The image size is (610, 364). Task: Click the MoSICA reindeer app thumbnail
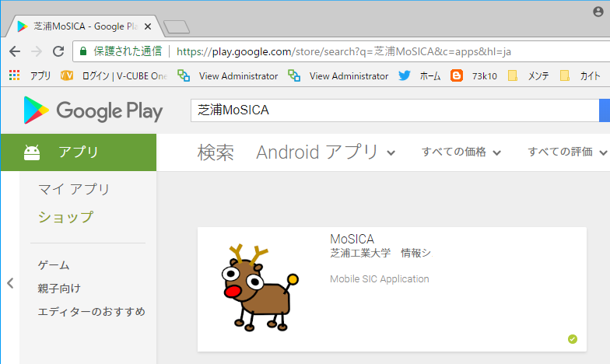(260, 288)
